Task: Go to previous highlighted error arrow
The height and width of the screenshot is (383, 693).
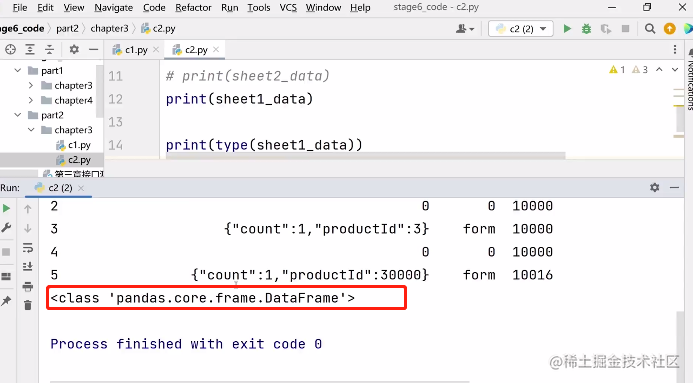Action: click(x=659, y=69)
